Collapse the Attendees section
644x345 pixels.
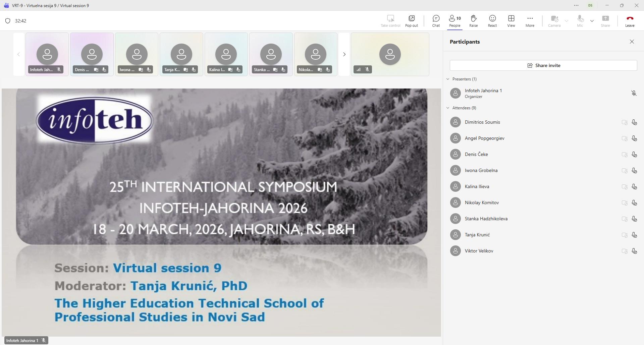click(x=448, y=108)
